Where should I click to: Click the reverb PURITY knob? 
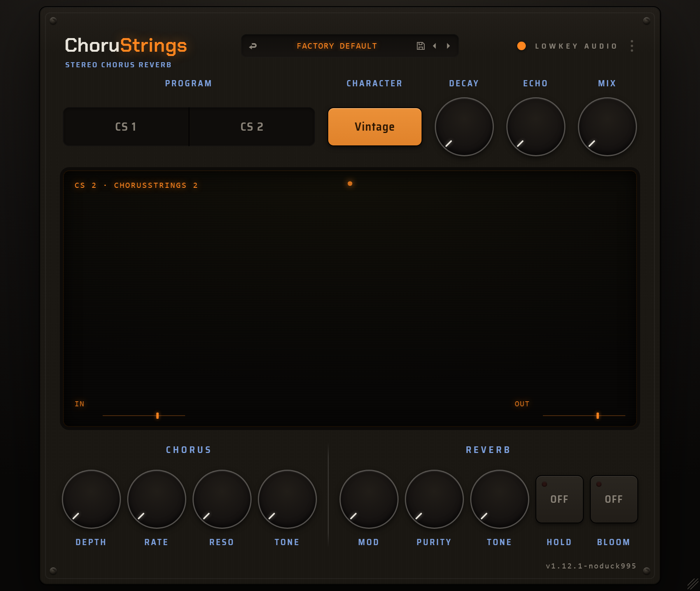pyautogui.click(x=434, y=499)
